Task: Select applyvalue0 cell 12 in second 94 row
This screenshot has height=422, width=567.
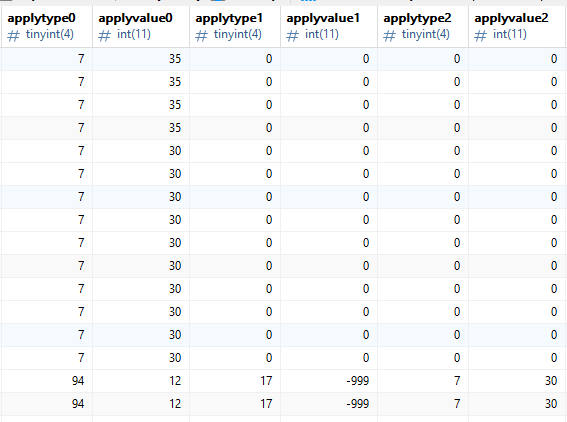Action: point(141,404)
